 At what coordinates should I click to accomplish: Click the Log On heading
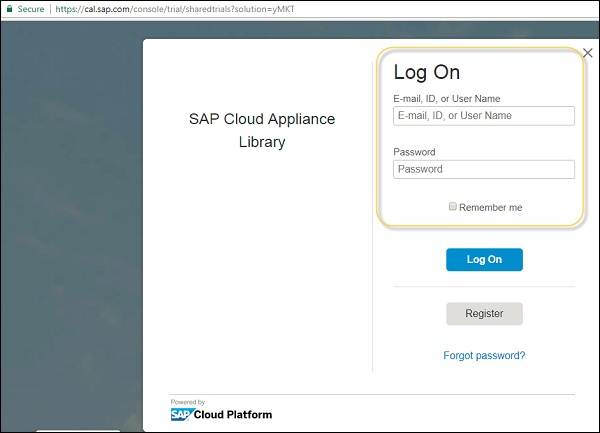click(427, 72)
